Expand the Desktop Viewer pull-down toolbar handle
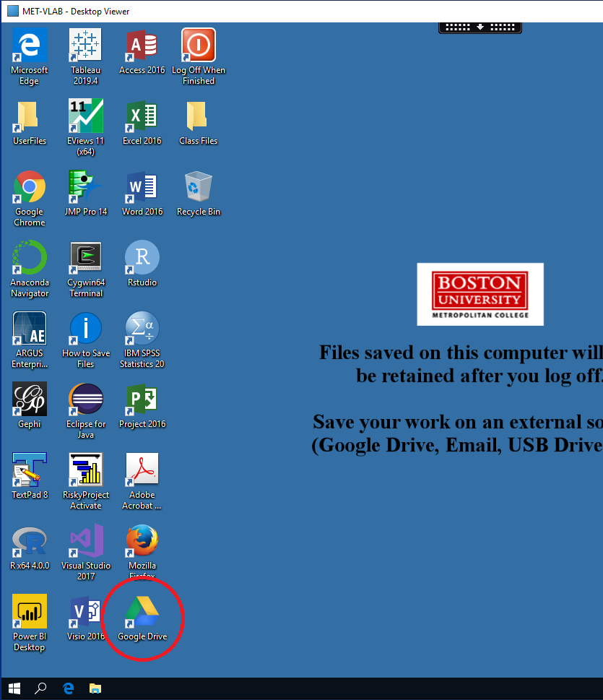Screen dimensions: 603x700 (x=480, y=27)
